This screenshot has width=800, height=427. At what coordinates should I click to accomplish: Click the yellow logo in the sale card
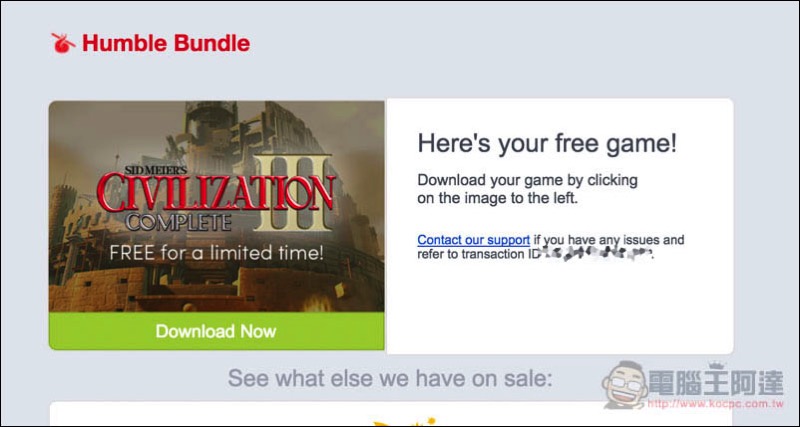pyautogui.click(x=403, y=422)
